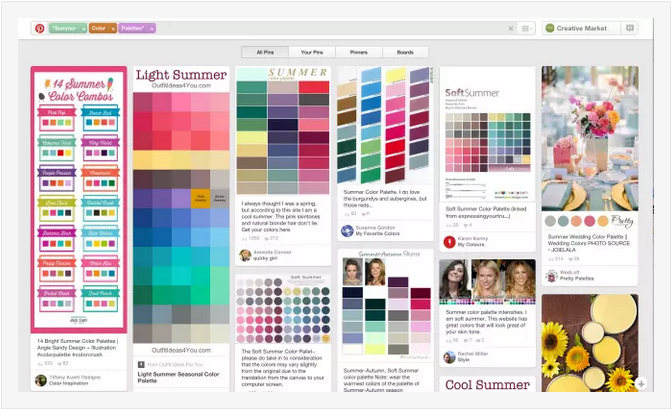This screenshot has width=672, height=410.
Task: Open the My Colours board link
Action: 471,245
